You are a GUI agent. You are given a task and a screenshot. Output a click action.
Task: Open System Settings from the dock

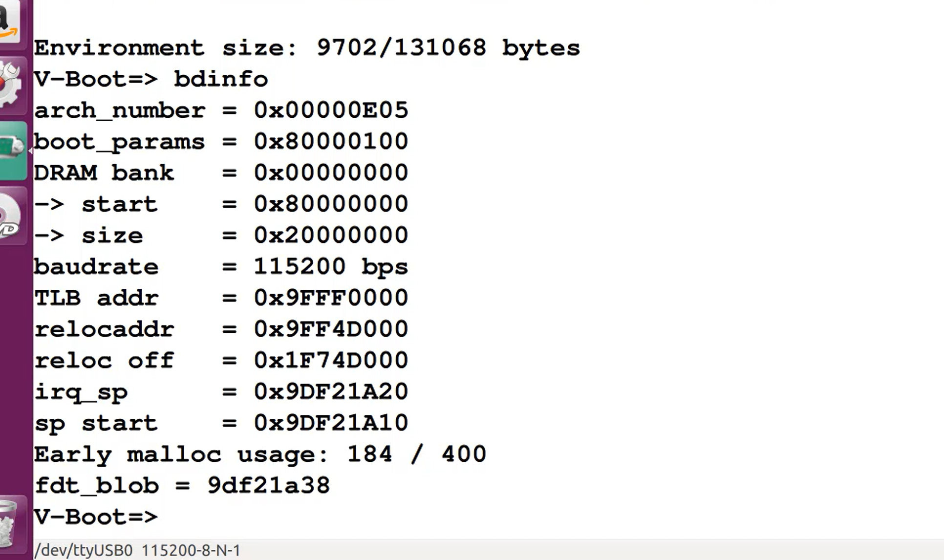12,86
